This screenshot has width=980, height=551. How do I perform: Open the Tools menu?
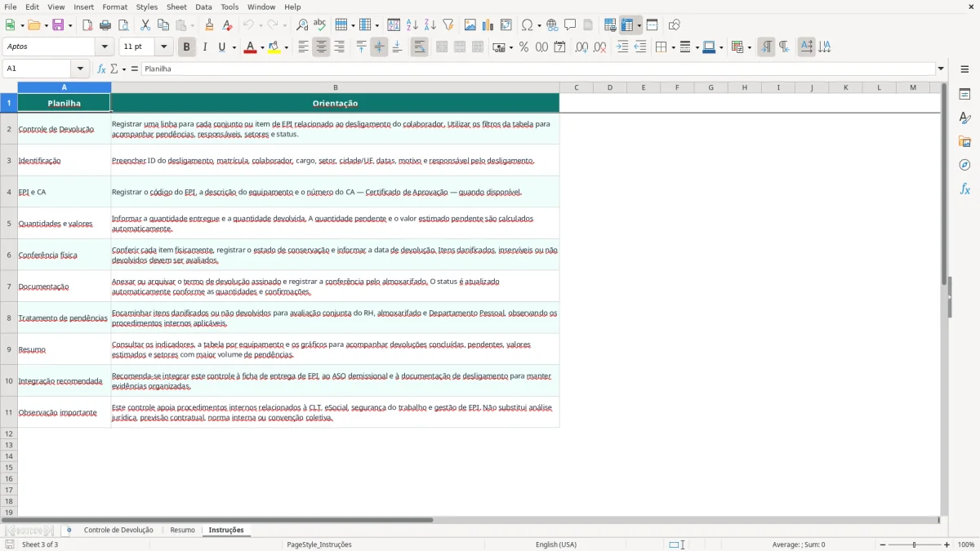click(229, 7)
